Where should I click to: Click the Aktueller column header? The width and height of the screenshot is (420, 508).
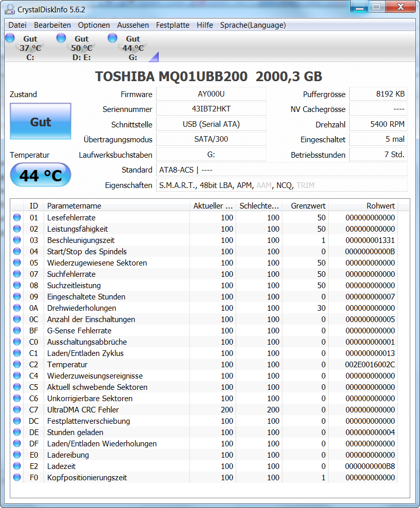click(x=213, y=206)
